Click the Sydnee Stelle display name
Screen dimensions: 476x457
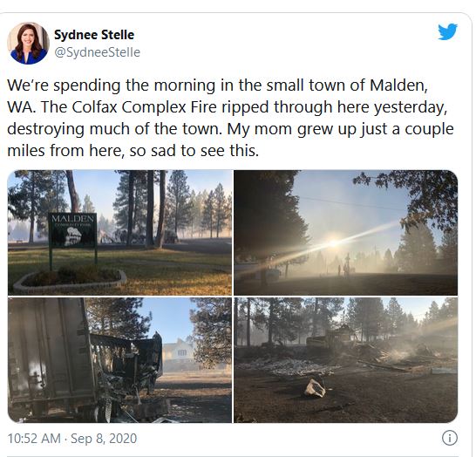pyautogui.click(x=94, y=35)
